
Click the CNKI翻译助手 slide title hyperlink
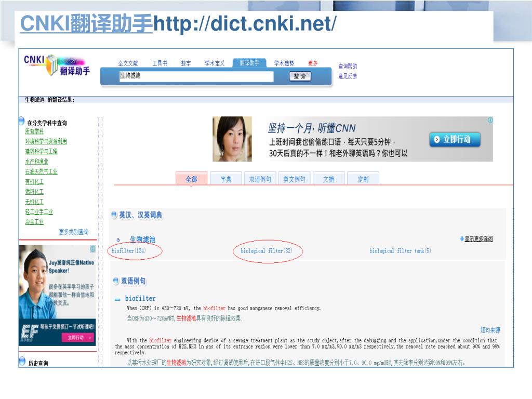87,23
